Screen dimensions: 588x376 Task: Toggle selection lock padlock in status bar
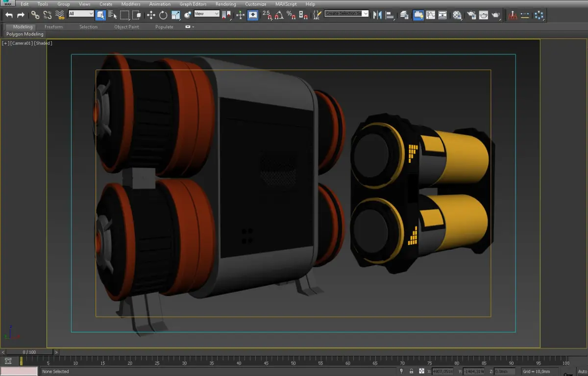pyautogui.click(x=411, y=371)
